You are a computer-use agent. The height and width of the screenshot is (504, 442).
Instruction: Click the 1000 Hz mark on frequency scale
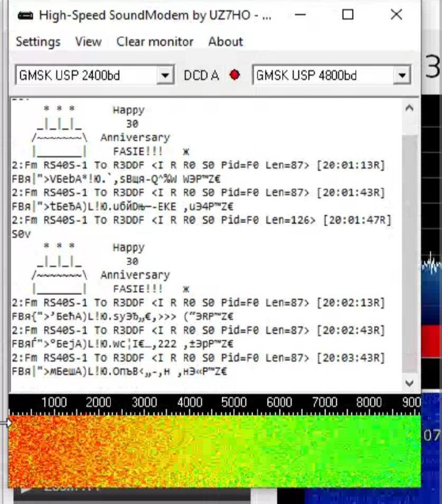(54, 403)
